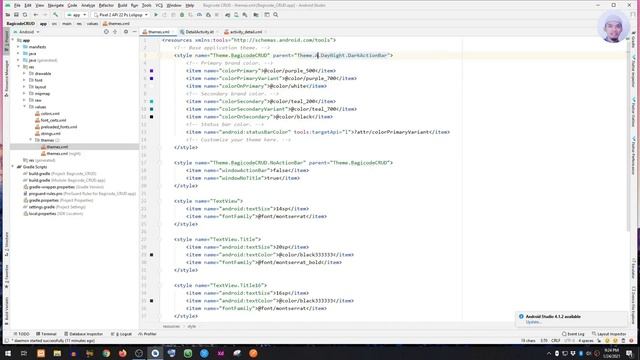The image size is (640, 360).
Task: Open the Tools menu
Action: click(147, 5)
